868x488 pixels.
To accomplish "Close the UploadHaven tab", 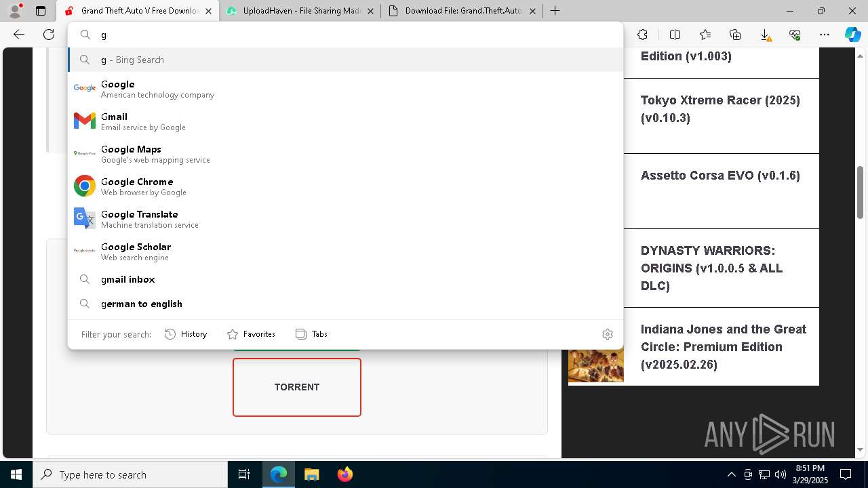I will click(x=370, y=11).
